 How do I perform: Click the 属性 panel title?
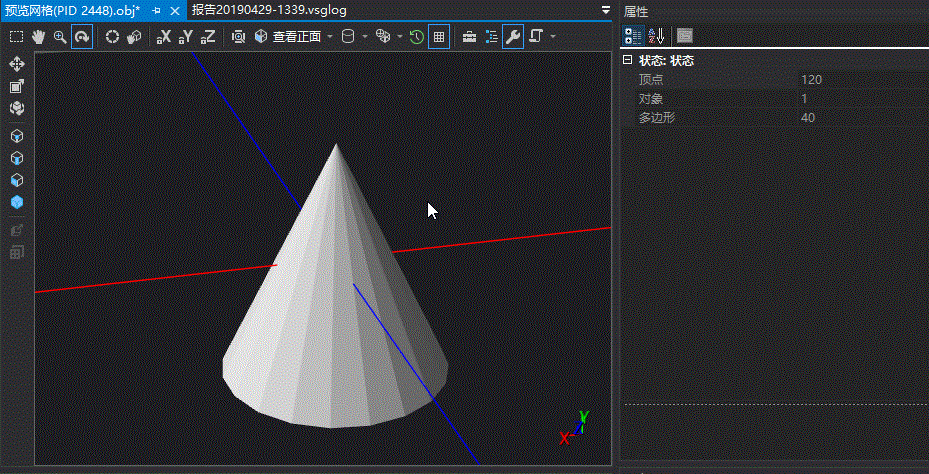[x=636, y=12]
